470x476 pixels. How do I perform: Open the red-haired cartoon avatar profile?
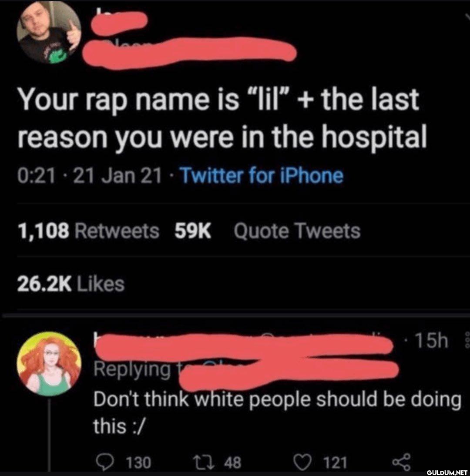[x=49, y=363]
